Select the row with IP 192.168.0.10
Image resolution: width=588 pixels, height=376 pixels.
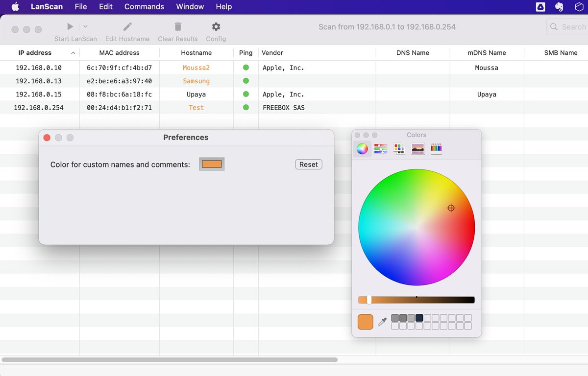[294, 68]
